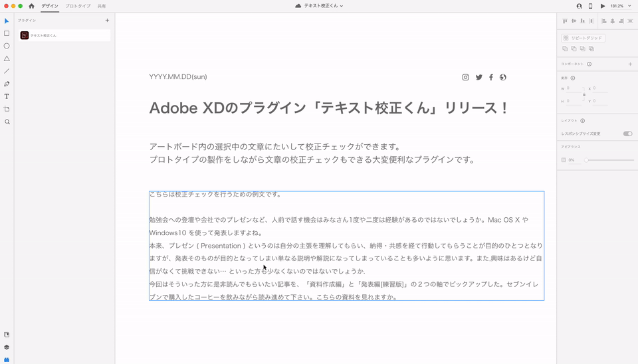Click the Subtract boolean icon
This screenshot has width=638, height=364.
click(574, 48)
